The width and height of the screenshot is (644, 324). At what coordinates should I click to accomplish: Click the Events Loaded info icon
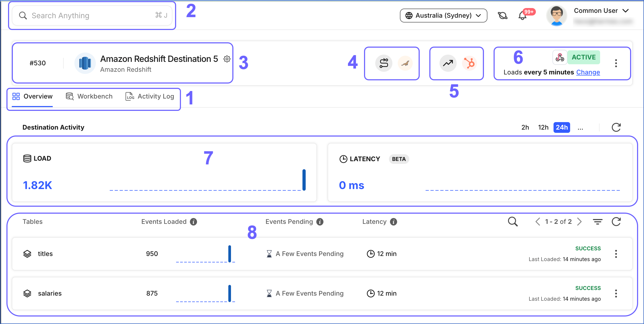193,222
